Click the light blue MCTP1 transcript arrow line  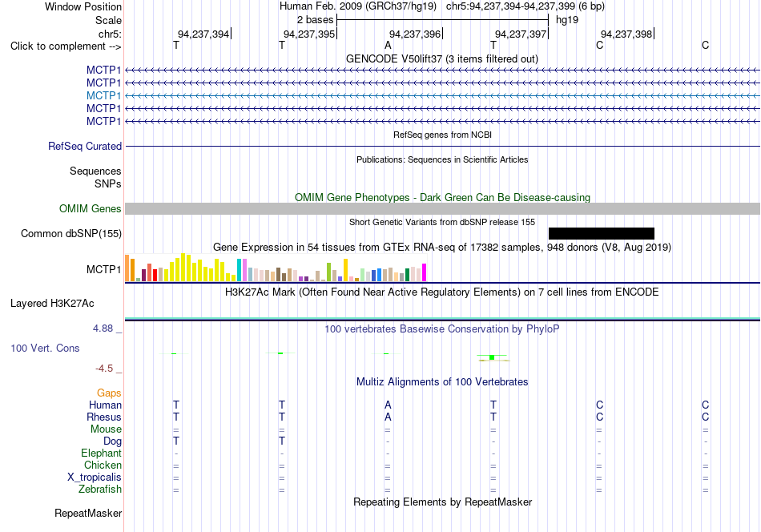[x=442, y=95]
